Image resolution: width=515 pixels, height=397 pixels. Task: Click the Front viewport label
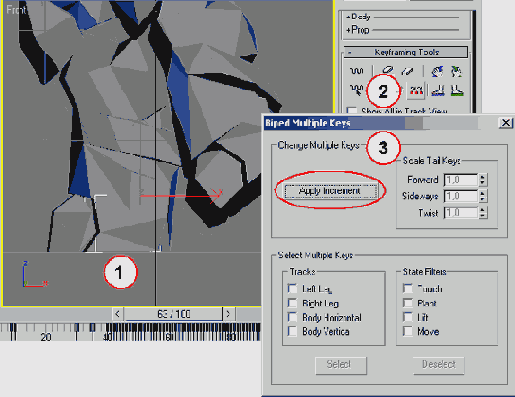point(16,10)
